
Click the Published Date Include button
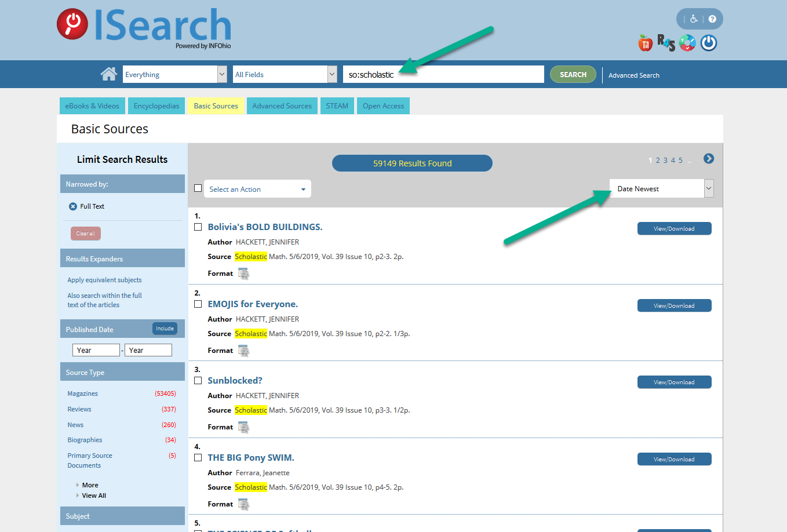165,329
